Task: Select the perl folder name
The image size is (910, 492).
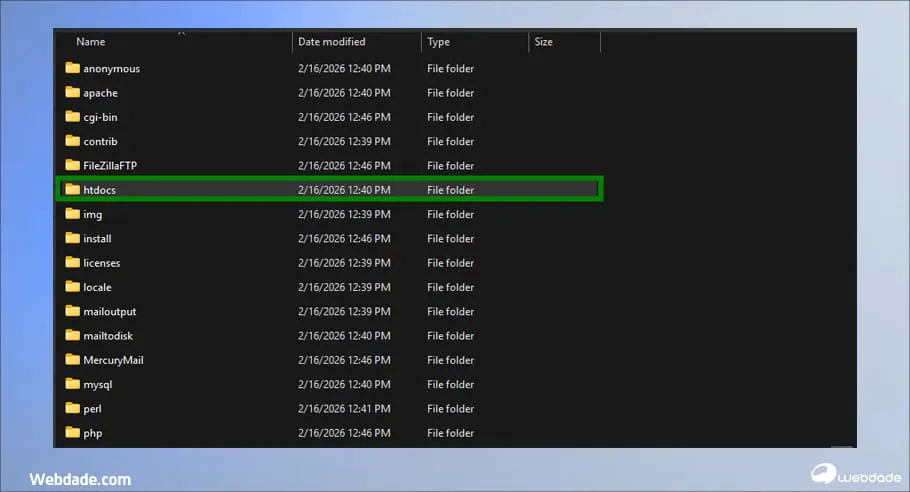Action: (x=92, y=409)
